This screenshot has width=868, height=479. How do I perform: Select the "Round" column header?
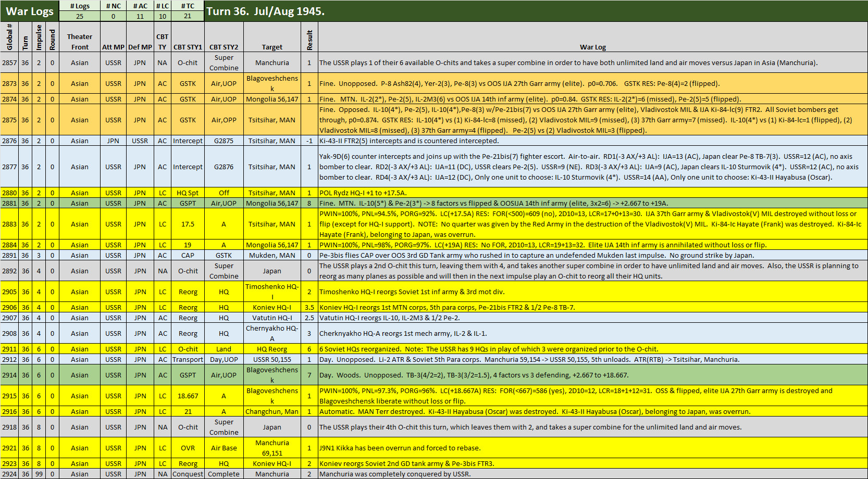[52, 36]
